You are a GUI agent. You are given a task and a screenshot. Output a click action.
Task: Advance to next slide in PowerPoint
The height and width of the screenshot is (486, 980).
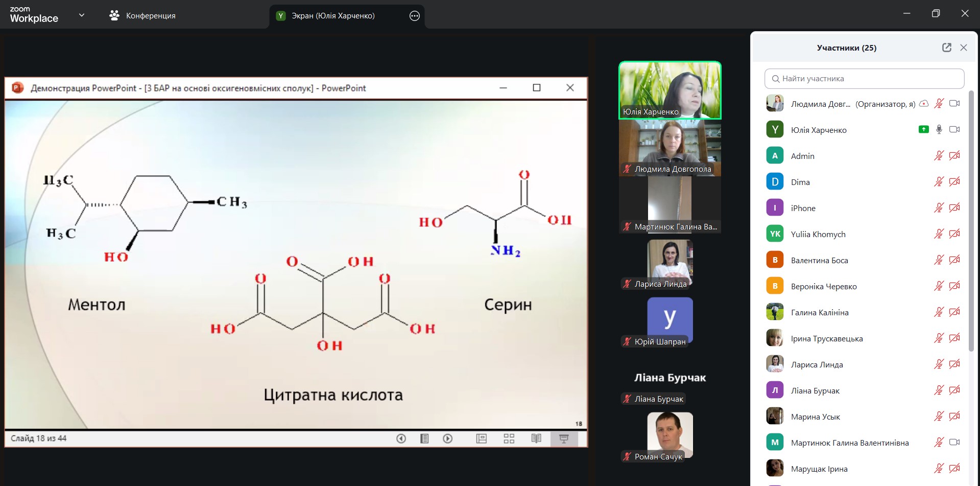448,438
